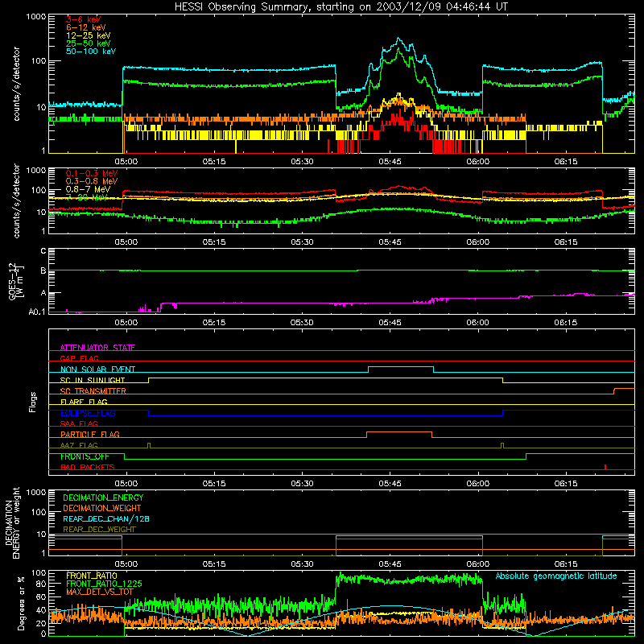The image size is (644, 644).
Task: Click the NON_SOLAR_EVENT flag label
Action: (97, 369)
